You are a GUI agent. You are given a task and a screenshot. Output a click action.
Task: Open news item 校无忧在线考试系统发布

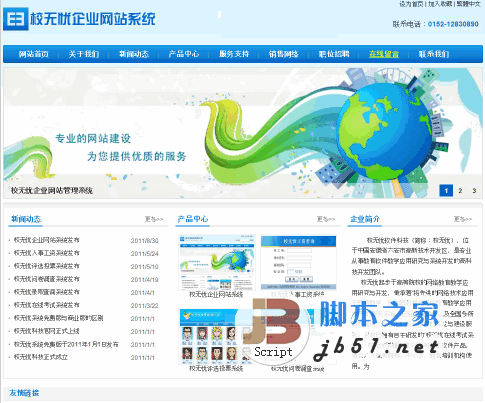pyautogui.click(x=47, y=305)
